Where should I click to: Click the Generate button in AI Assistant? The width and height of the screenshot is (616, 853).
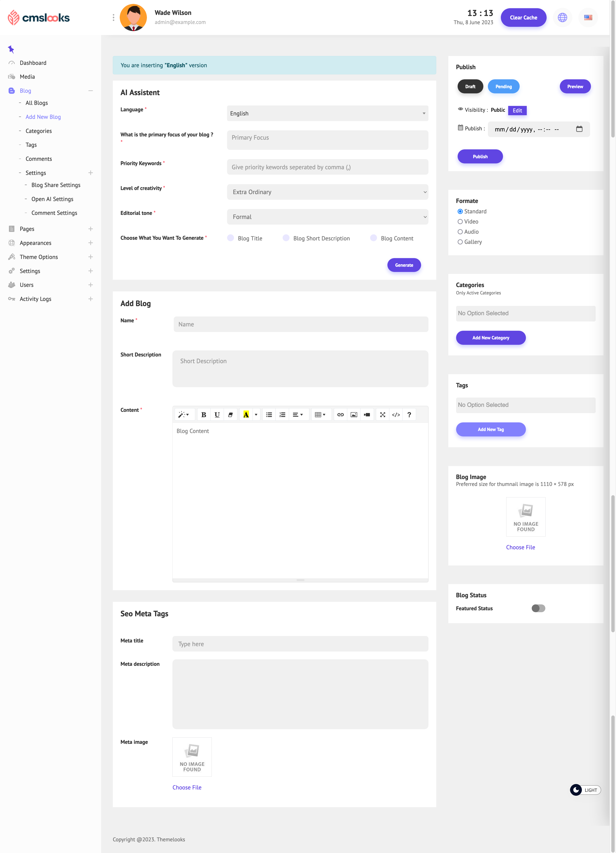click(x=404, y=265)
